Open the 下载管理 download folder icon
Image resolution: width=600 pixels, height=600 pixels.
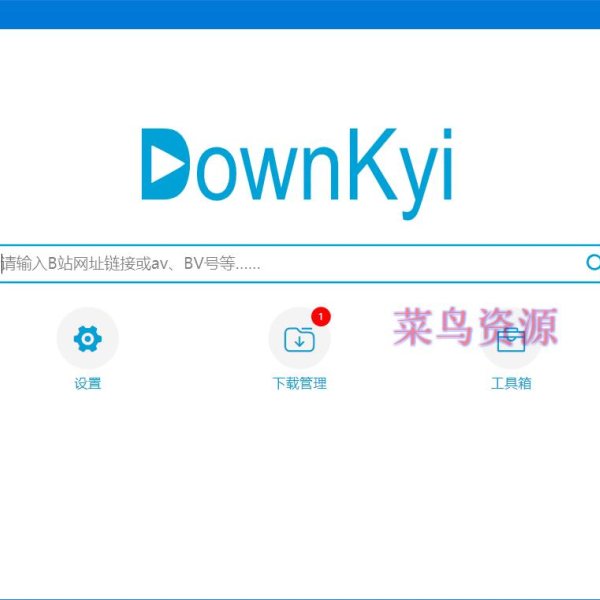[299, 338]
